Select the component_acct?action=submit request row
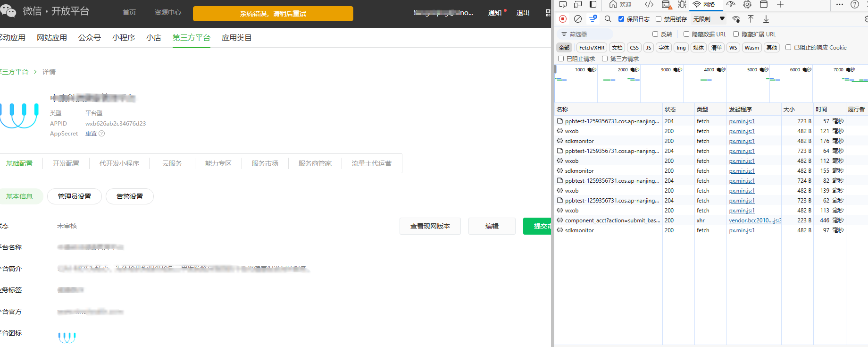The width and height of the screenshot is (868, 347). (x=711, y=220)
